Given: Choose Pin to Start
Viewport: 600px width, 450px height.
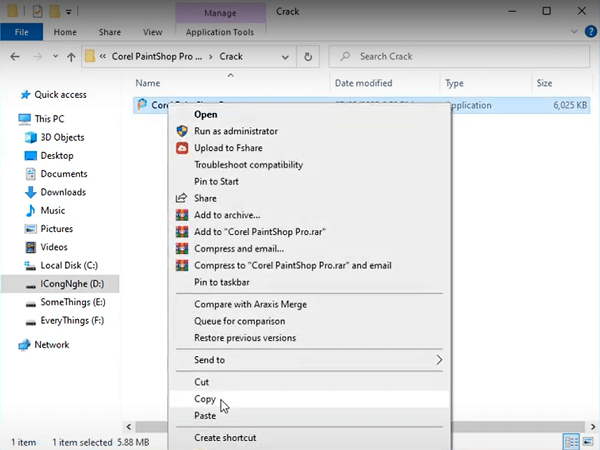Looking at the screenshot, I should [x=216, y=181].
